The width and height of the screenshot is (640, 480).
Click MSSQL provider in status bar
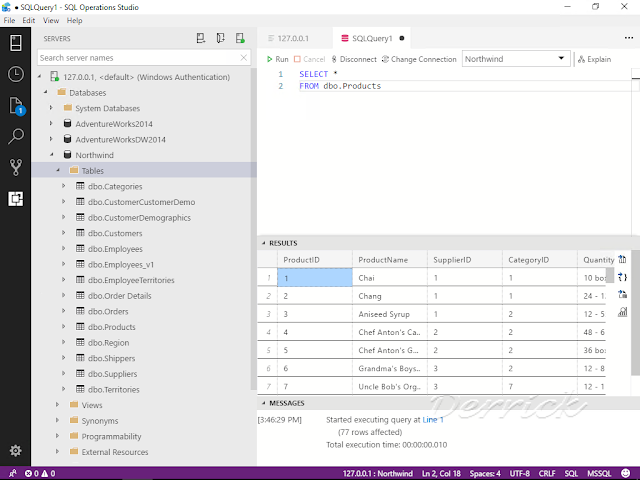(599, 473)
